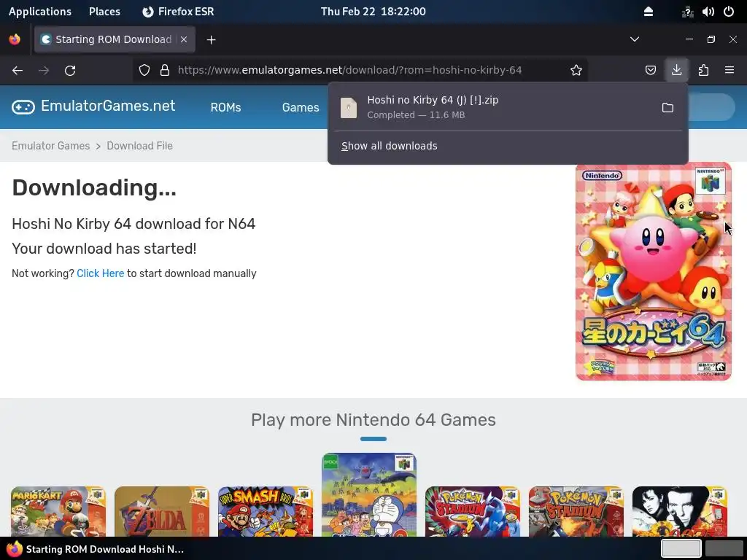Follow the Emulator Games breadcrumb
Screen dimensions: 747x560
(50, 146)
